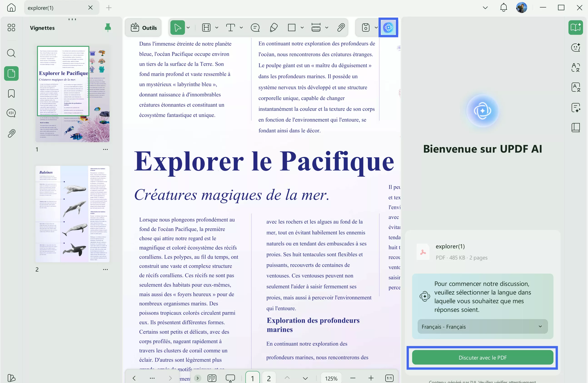The height and width of the screenshot is (383, 588).
Task: Open page 1 thumbnail options menu
Action: click(x=105, y=149)
